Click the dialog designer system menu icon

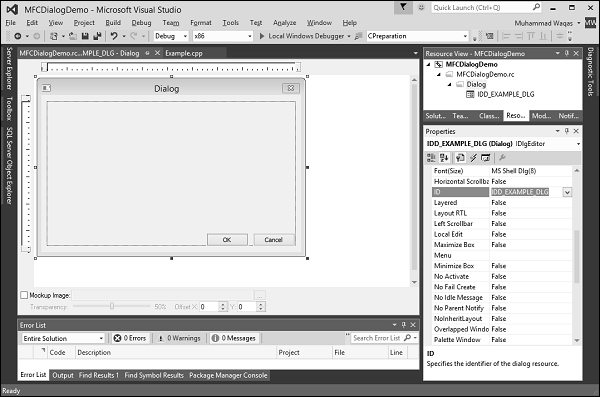(x=46, y=88)
